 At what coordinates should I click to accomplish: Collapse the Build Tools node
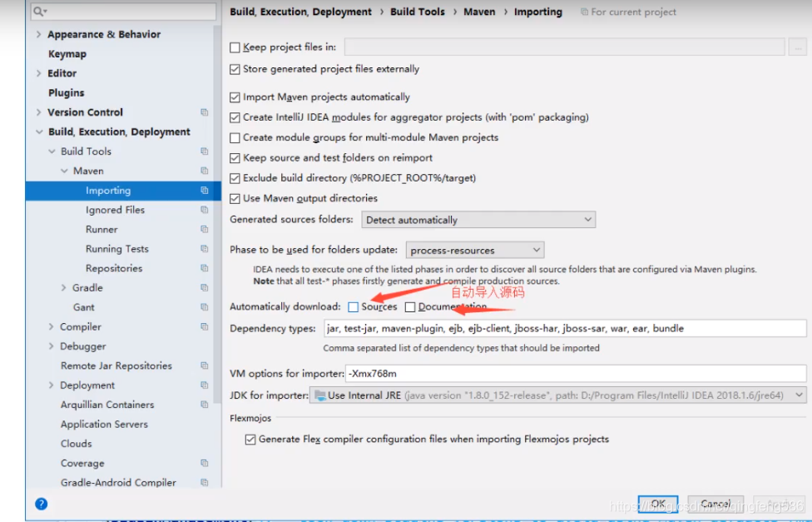click(x=52, y=152)
